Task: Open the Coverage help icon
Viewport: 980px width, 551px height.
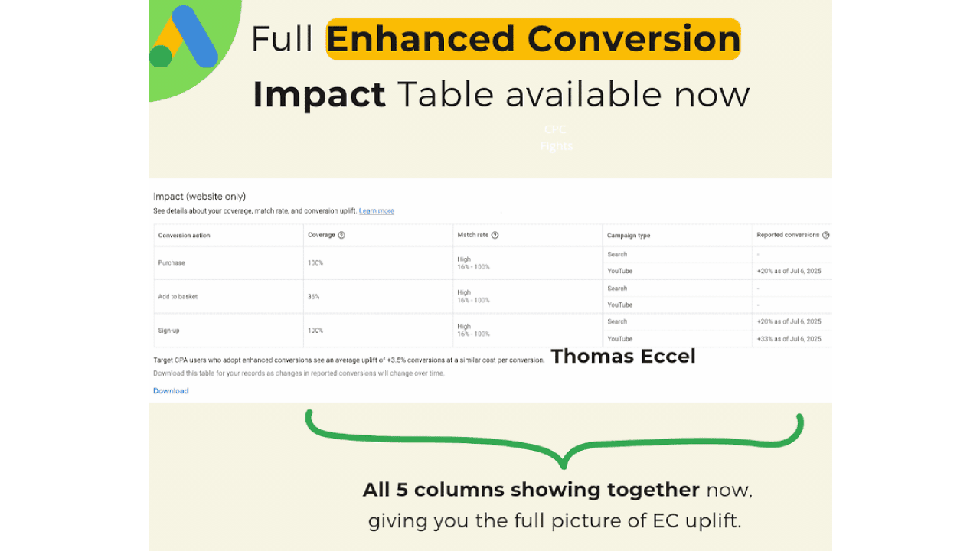Action: tap(341, 235)
